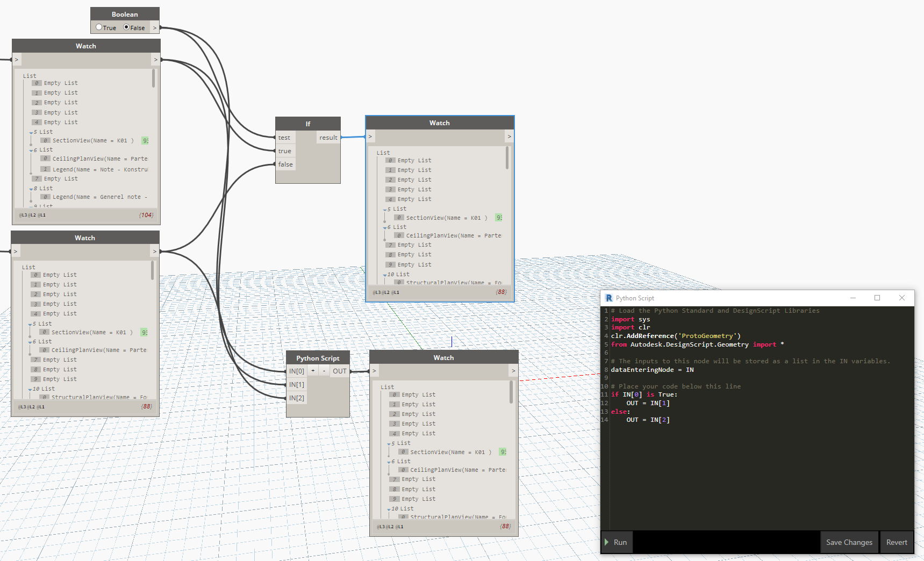Click the IN[1] port on the Python Script node

click(x=297, y=384)
